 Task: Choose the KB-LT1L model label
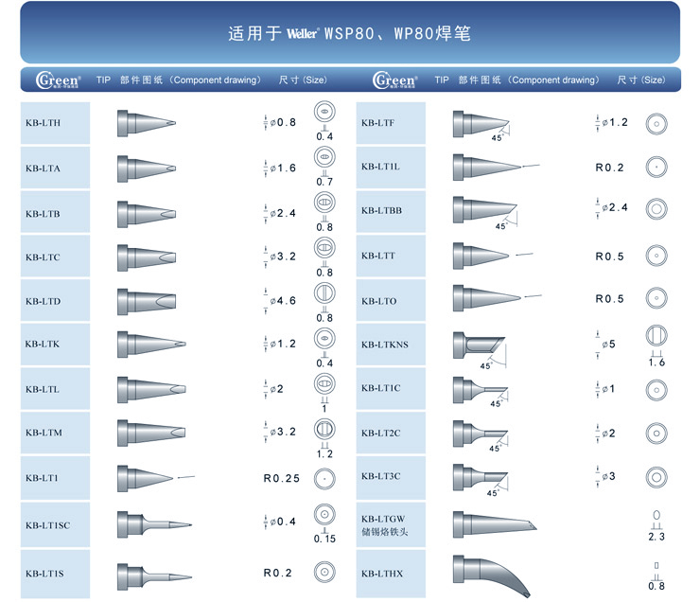380,167
